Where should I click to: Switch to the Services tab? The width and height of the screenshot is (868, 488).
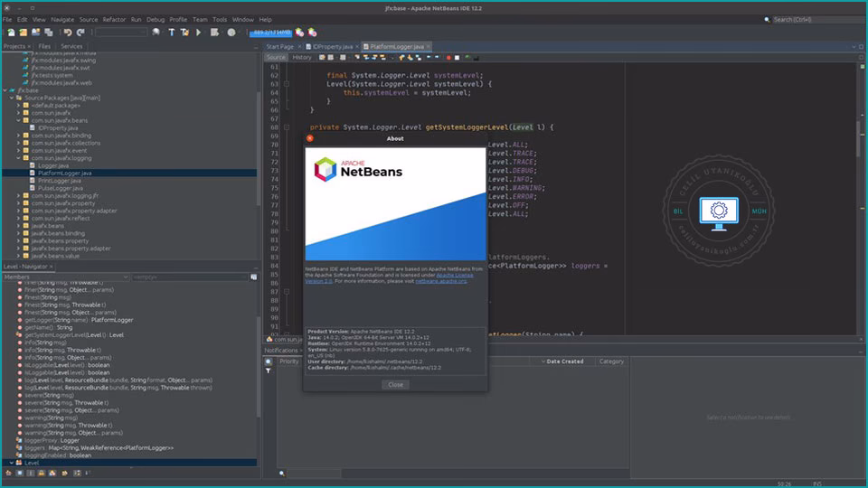(x=71, y=46)
